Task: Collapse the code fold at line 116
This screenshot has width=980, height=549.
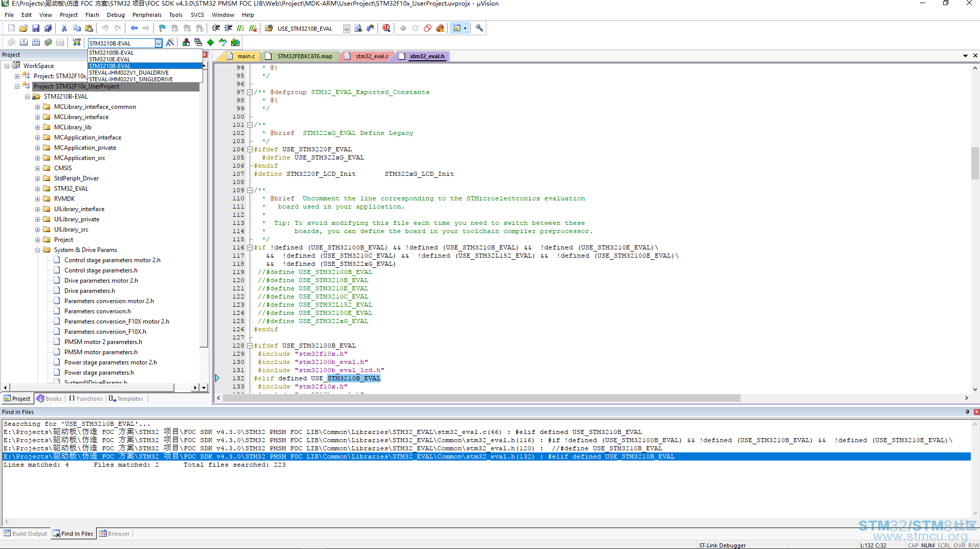Action: point(250,247)
